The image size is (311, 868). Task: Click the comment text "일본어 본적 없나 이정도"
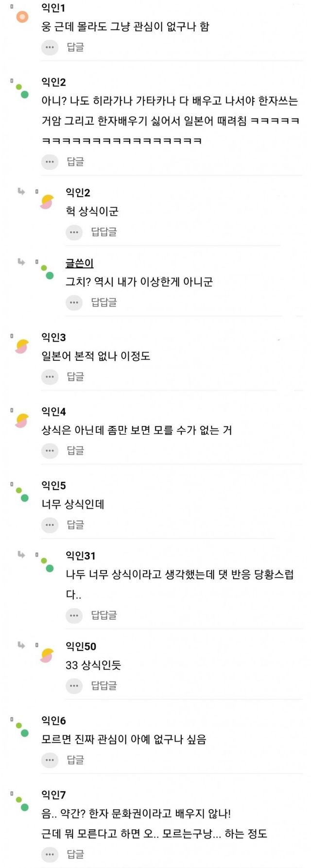[x=96, y=356]
